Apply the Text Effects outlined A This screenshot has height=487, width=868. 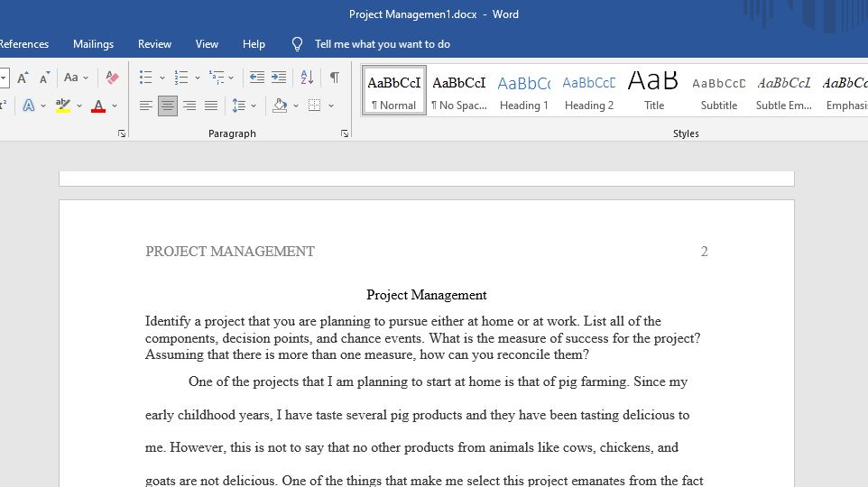29,106
